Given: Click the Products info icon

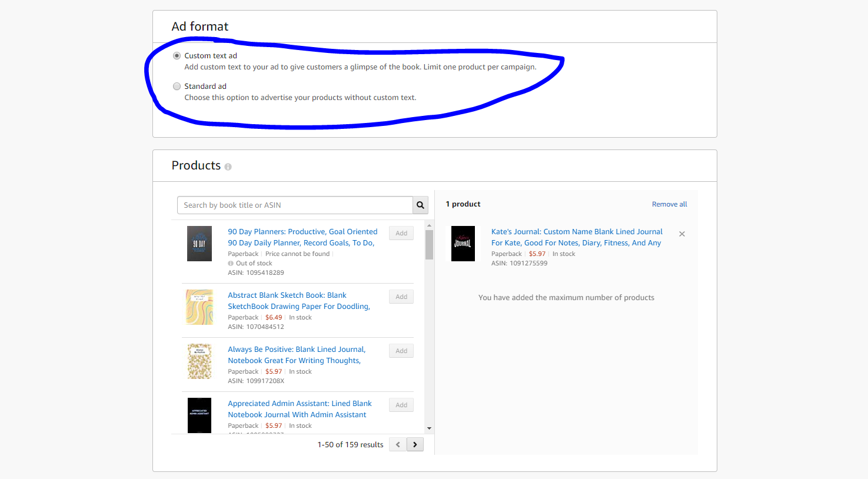Looking at the screenshot, I should pyautogui.click(x=228, y=167).
